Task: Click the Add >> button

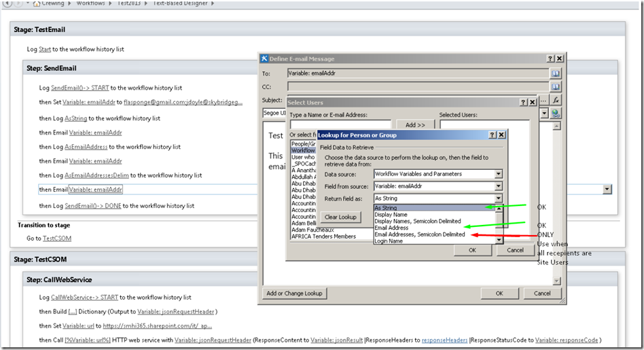Action: point(415,124)
